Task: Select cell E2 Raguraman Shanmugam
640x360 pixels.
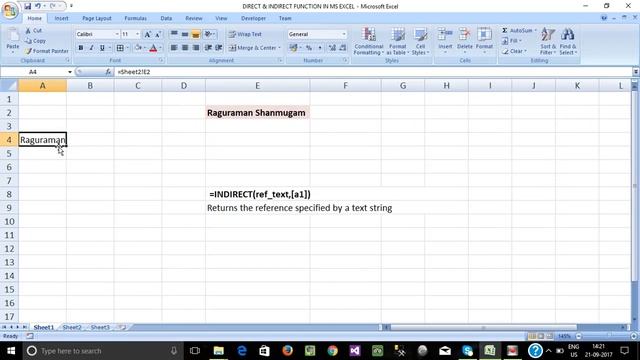Action: pyautogui.click(x=258, y=113)
